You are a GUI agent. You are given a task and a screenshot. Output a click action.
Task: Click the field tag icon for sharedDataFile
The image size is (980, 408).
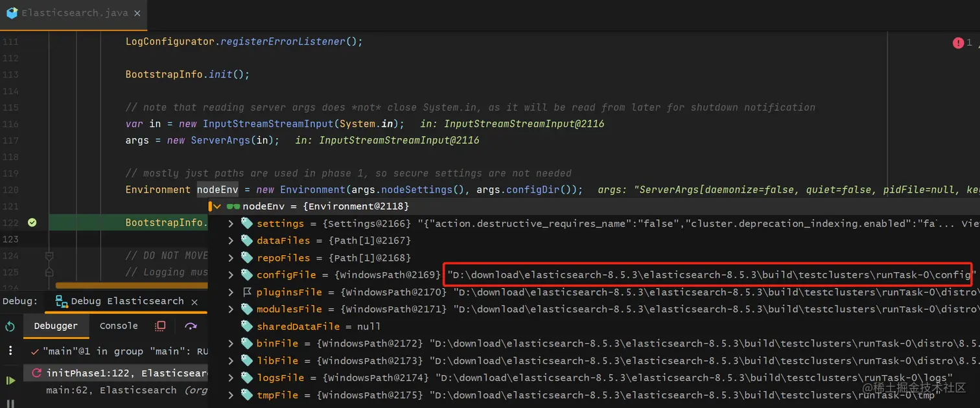click(x=246, y=326)
